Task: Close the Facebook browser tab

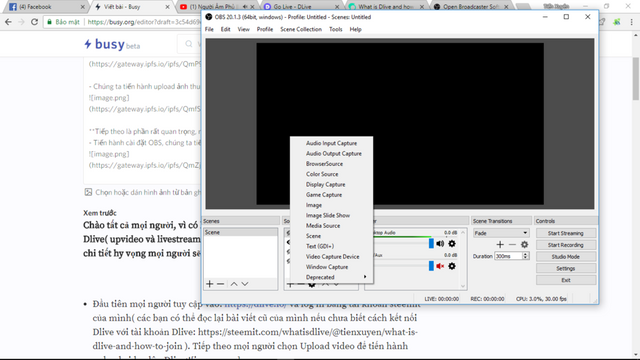Action: 83,7
